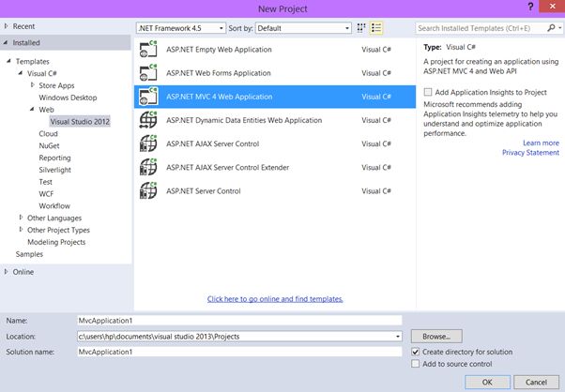Expand the Recent section
Screen dimensions: 565x392
[6, 26]
